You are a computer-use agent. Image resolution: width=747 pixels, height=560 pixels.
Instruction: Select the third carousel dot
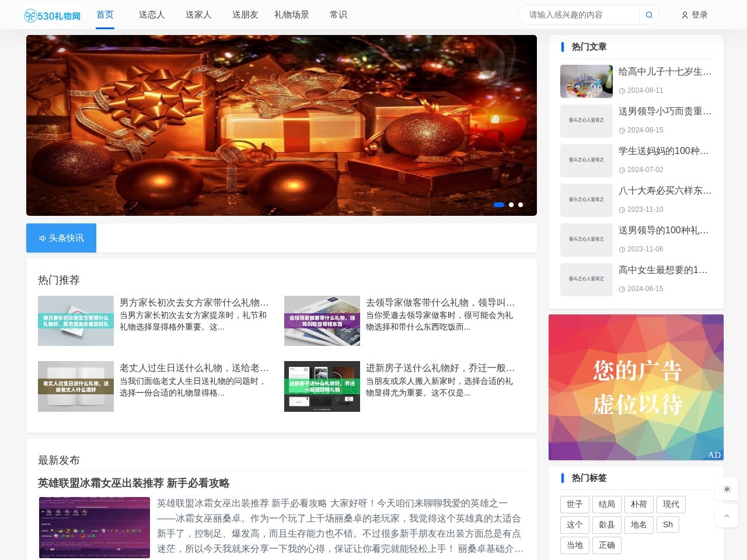520,205
